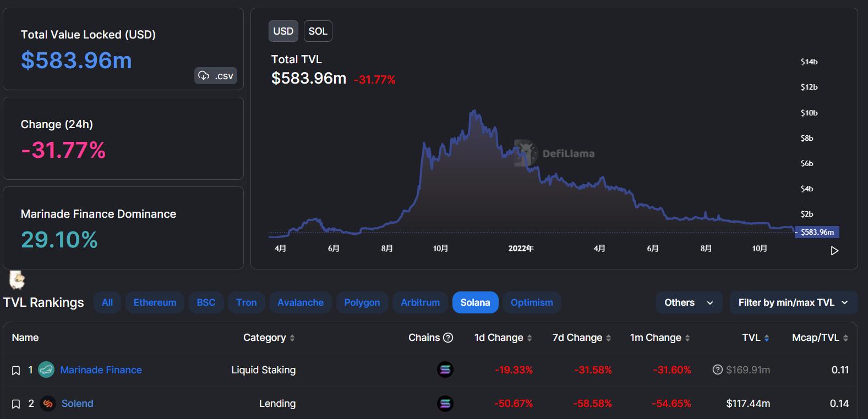
Task: Click the Marinade Finance logo icon
Action: click(46, 370)
